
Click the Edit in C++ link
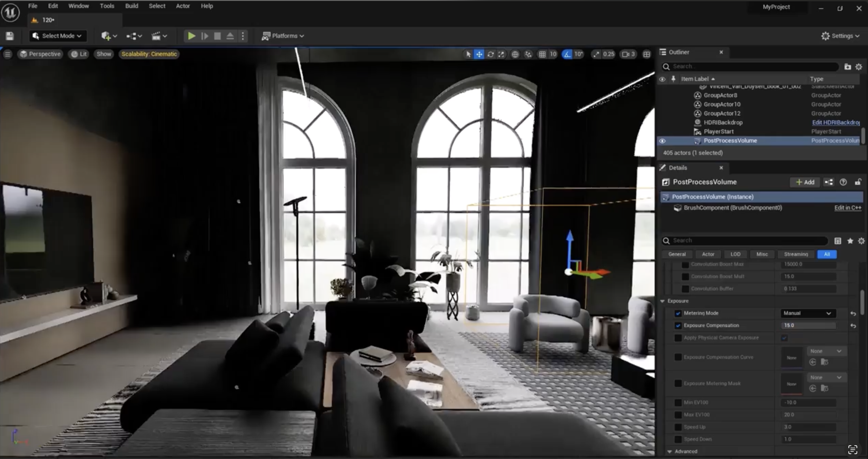coord(848,208)
